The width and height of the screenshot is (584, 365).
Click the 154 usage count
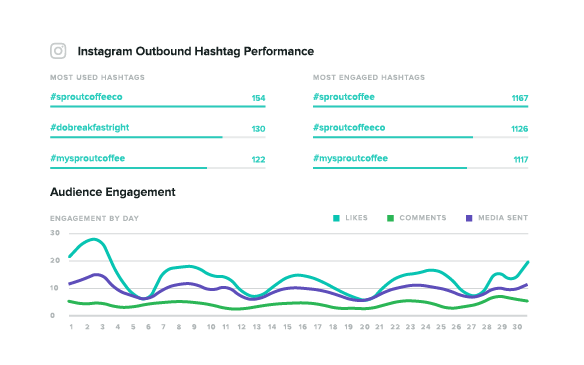[258, 98]
